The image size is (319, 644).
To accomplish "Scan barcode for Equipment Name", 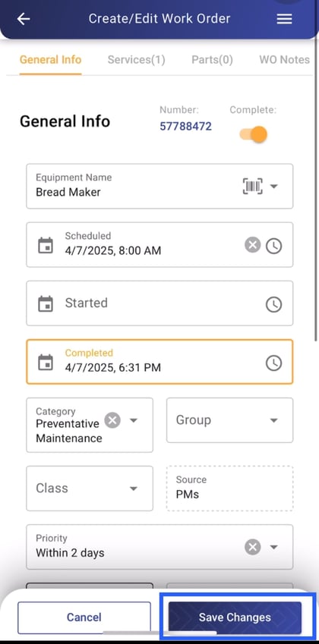I will pos(253,187).
